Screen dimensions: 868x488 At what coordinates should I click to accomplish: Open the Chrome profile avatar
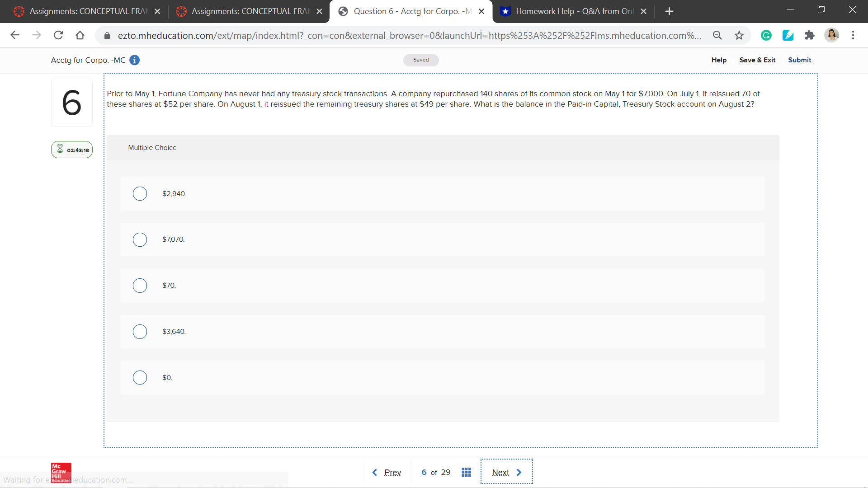click(x=831, y=35)
